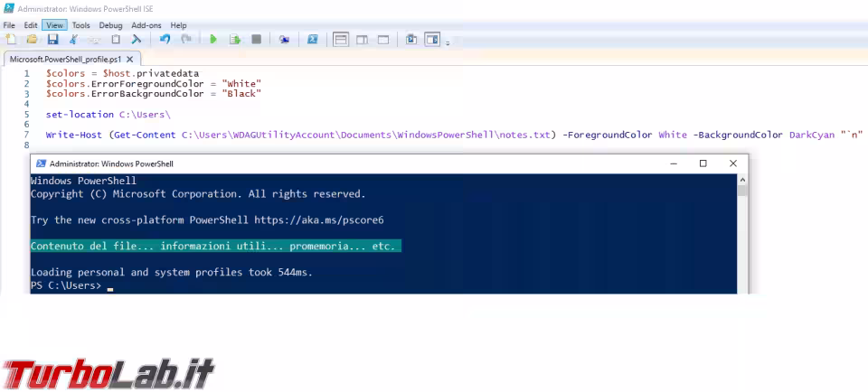Click the Open script folder icon
This screenshot has height=392, width=868.
[x=32, y=40]
